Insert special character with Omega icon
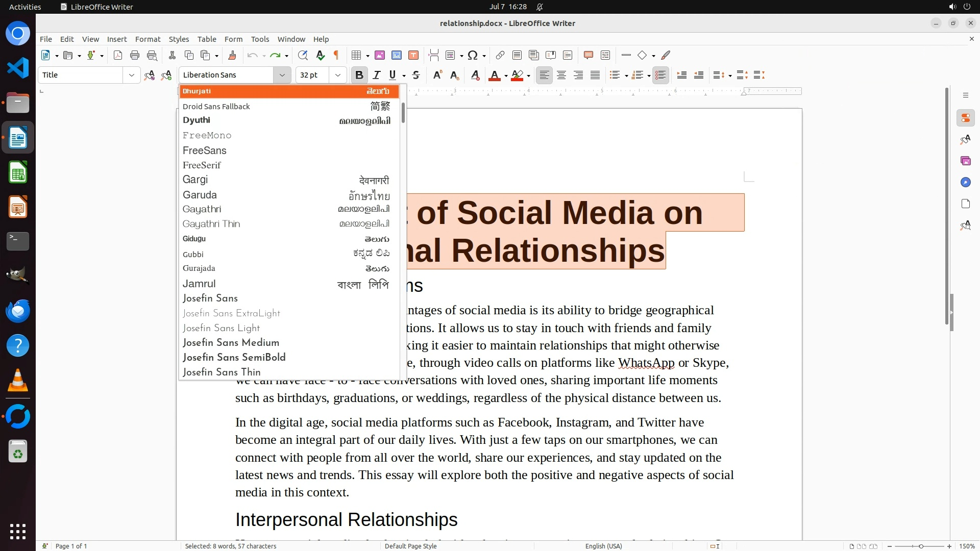The image size is (980, 551). pos(473,55)
